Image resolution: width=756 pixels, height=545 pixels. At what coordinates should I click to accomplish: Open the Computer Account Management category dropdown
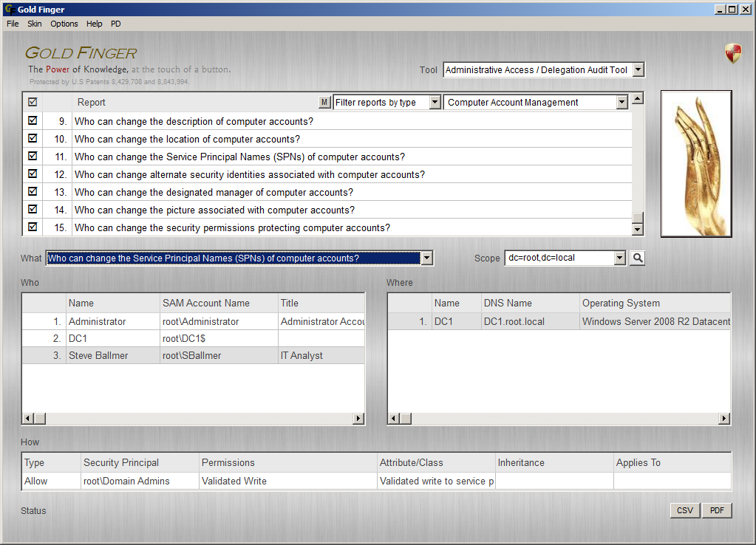621,102
